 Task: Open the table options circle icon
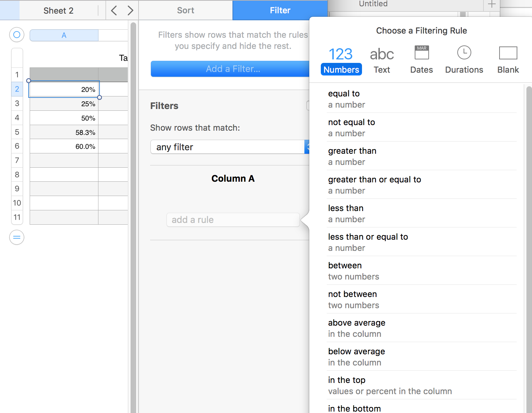16,35
